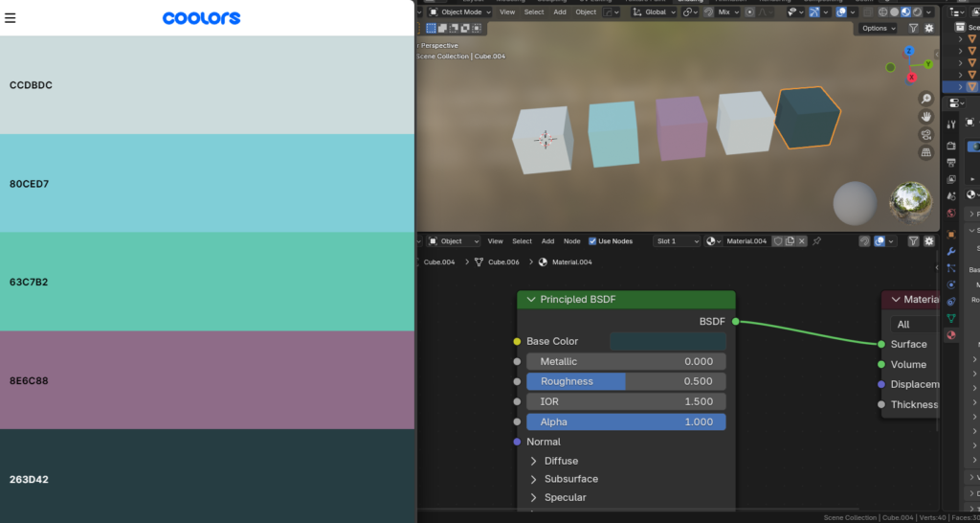Open the View menu in 3D viewport
980x523 pixels.
point(507,12)
